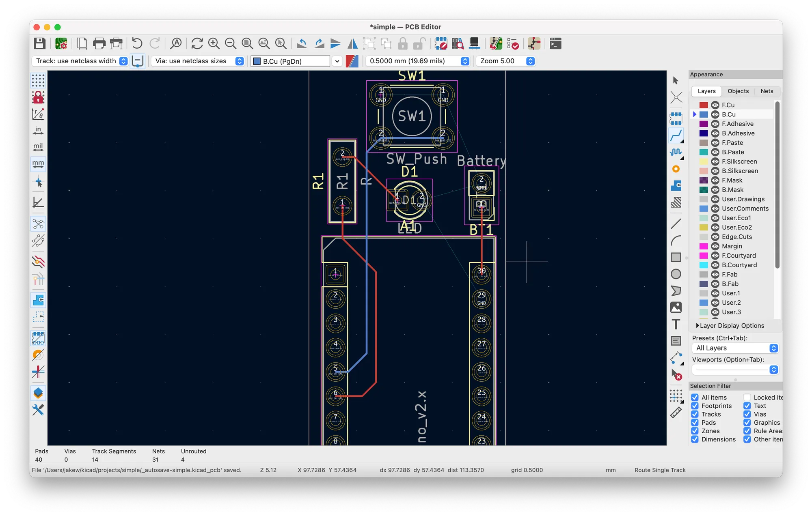Click the Print icon

[99, 43]
